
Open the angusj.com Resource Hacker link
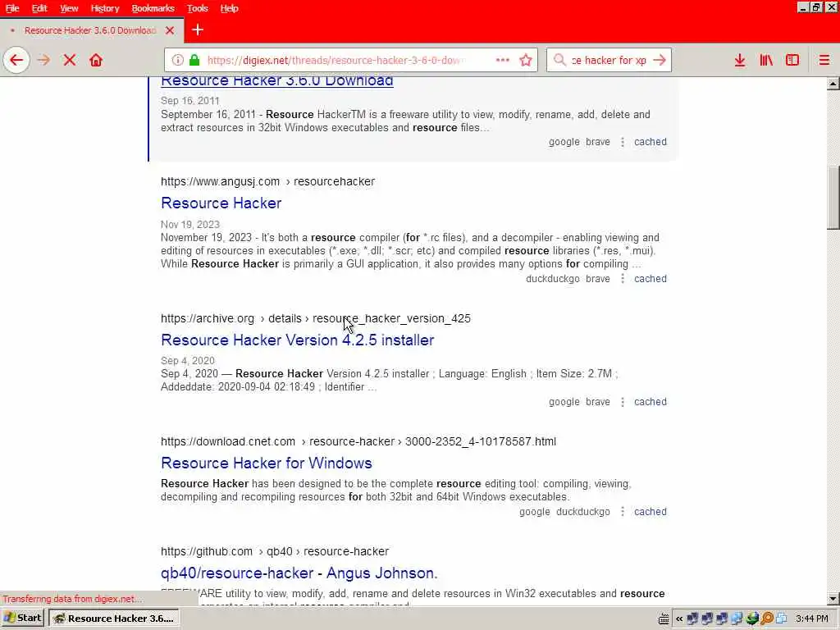(221, 203)
